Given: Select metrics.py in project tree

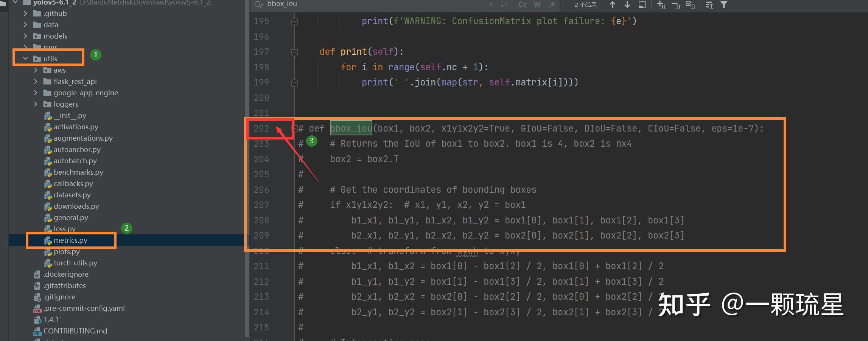Looking at the screenshot, I should pos(70,240).
